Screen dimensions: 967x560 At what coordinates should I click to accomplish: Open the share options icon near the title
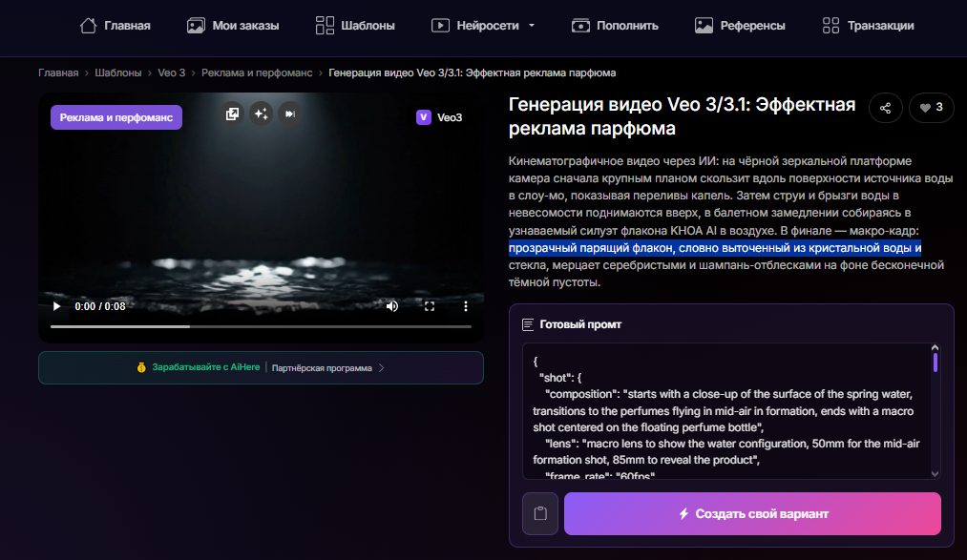pyautogui.click(x=885, y=108)
